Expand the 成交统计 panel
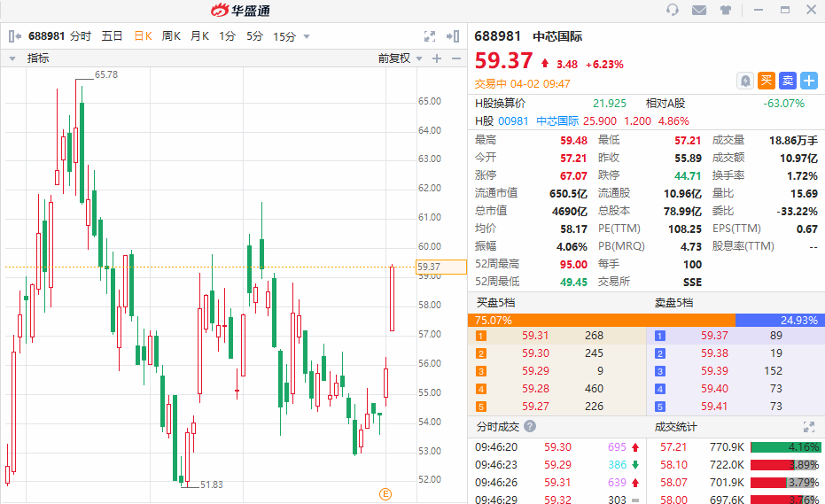 click(809, 427)
